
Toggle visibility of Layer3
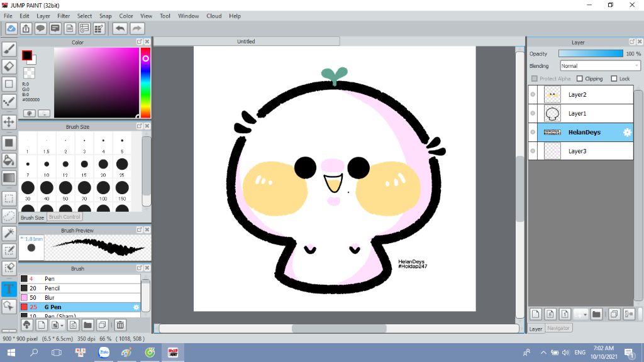[533, 151]
